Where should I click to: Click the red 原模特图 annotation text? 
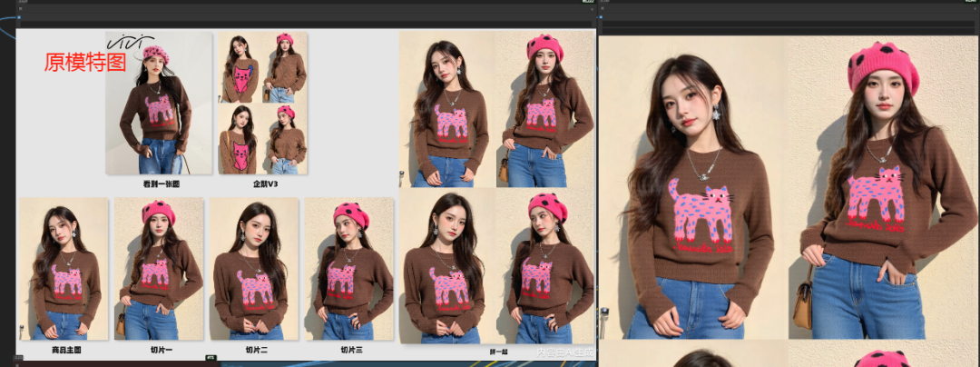[85, 63]
